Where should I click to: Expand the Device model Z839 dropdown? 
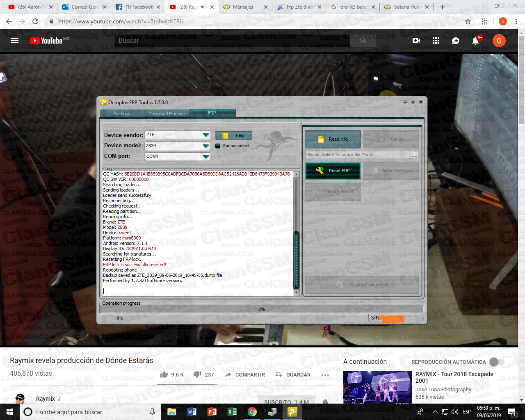pos(206,146)
